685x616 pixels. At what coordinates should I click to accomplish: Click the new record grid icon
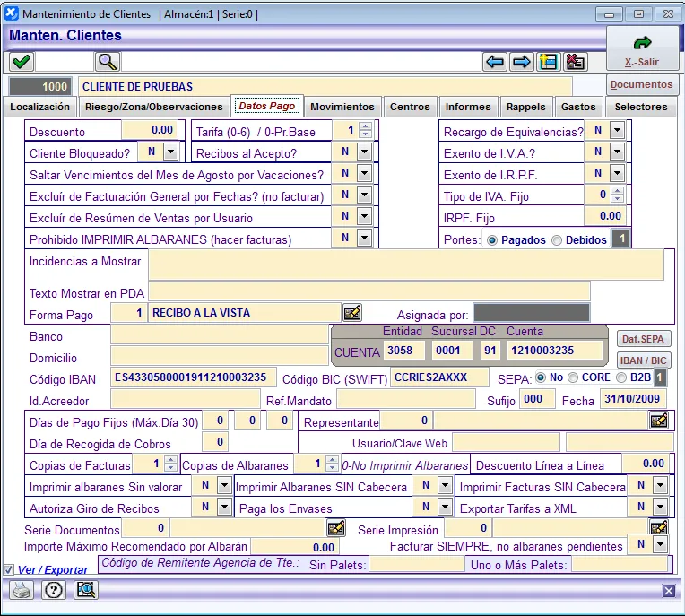[548, 62]
